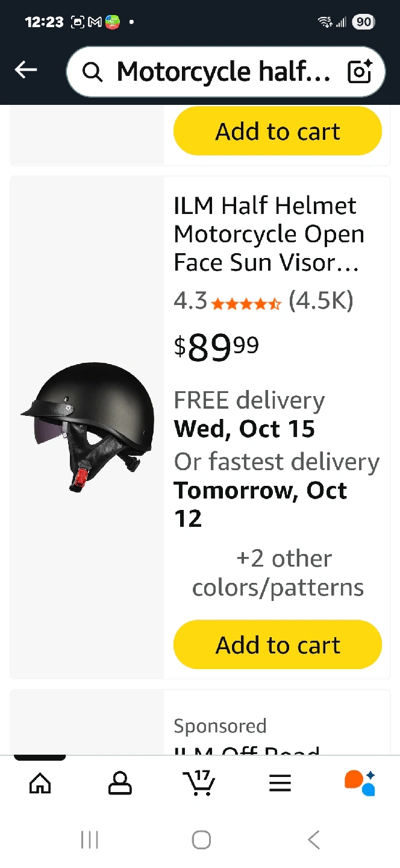Image resolution: width=400 pixels, height=868 pixels.
Task: Go to Amazon Home tab
Action: (x=40, y=783)
